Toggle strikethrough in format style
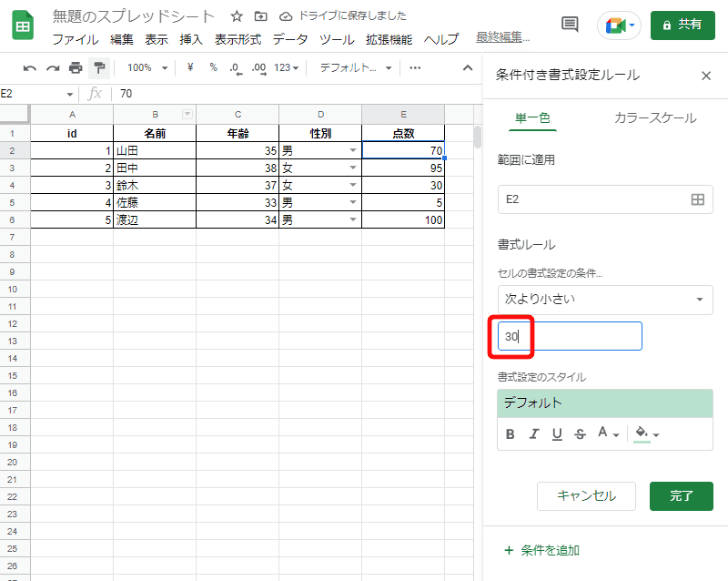Image resolution: width=728 pixels, height=581 pixels. coord(580,434)
